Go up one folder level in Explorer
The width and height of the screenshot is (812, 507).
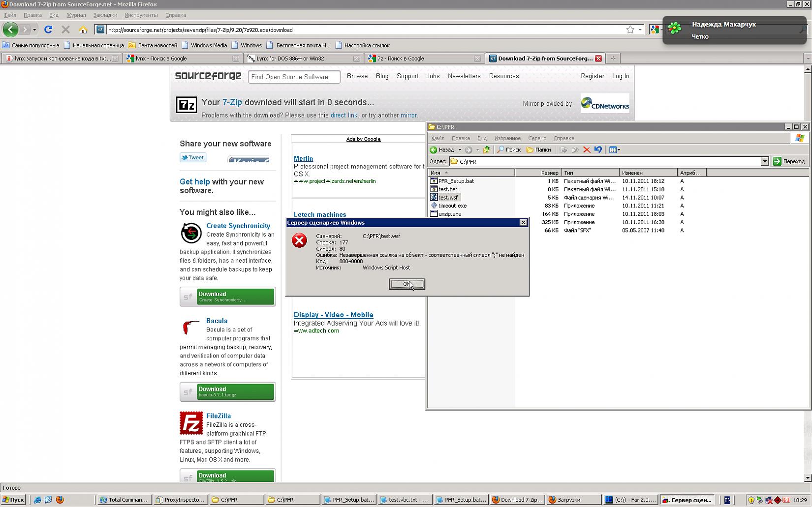(x=486, y=149)
